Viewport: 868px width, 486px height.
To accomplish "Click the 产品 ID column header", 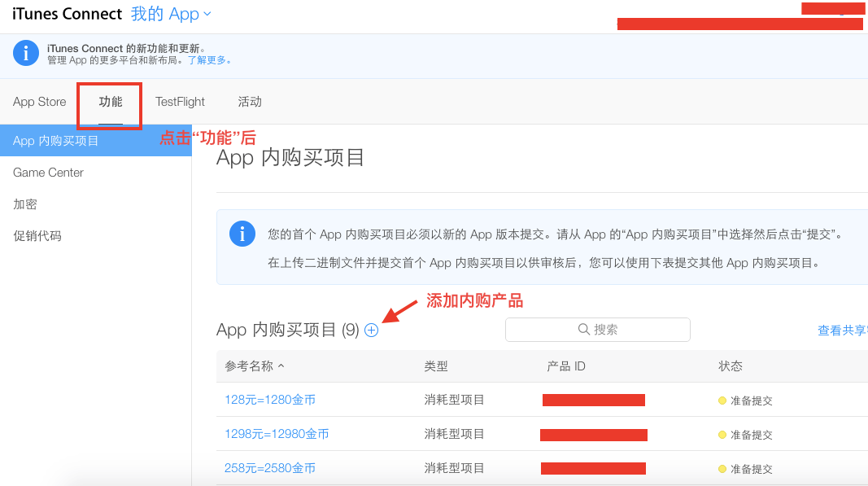I will 566,366.
